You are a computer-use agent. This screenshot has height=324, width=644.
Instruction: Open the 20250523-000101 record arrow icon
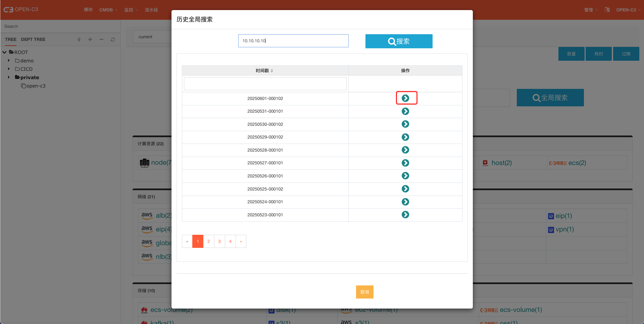[405, 215]
